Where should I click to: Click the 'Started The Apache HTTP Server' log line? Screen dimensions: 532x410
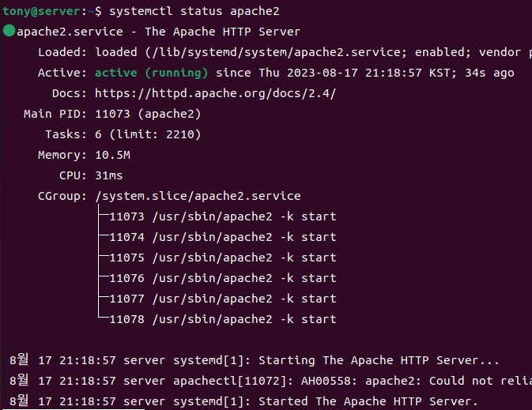[x=261, y=401]
